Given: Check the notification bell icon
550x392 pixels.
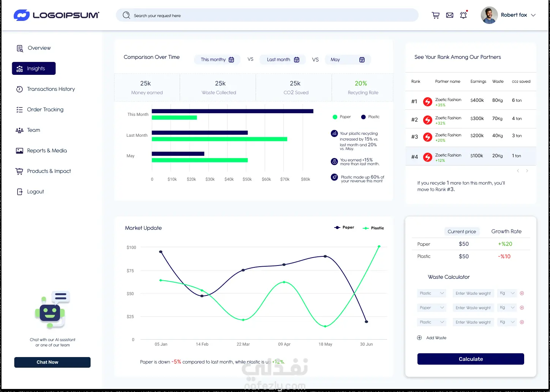Looking at the screenshot, I should click(463, 15).
